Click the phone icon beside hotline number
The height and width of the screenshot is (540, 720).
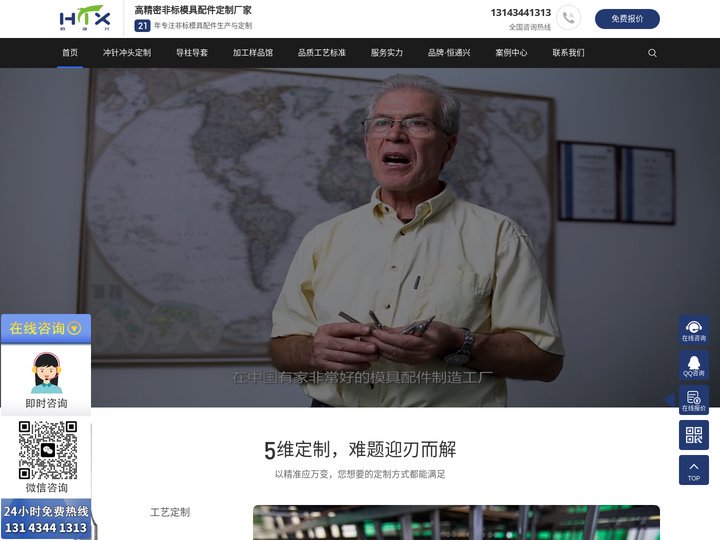coord(568,18)
